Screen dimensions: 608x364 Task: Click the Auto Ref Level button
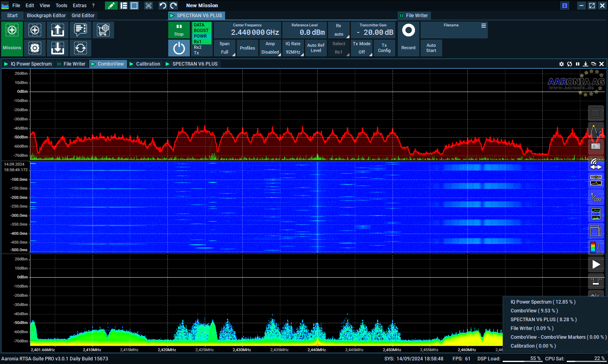tap(316, 48)
